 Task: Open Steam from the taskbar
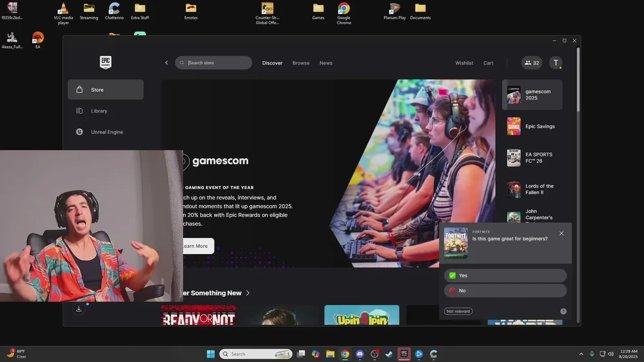[389, 354]
